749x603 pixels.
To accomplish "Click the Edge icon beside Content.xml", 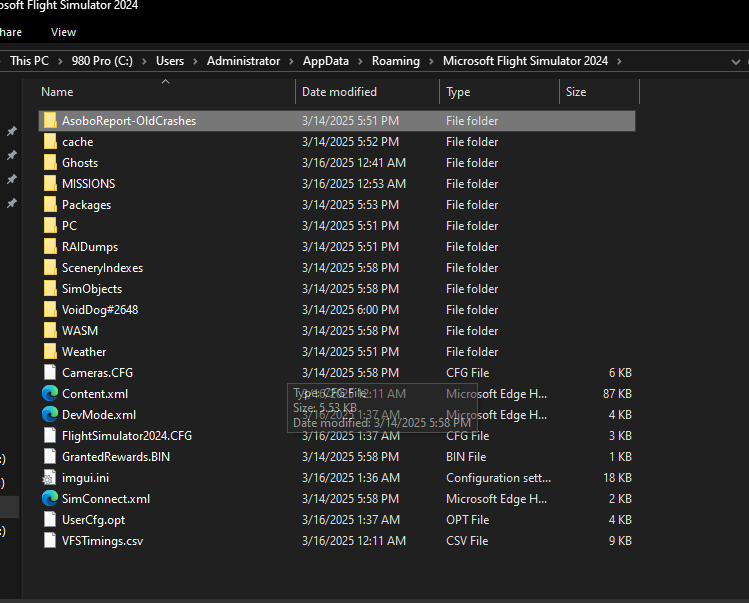I will (x=50, y=394).
